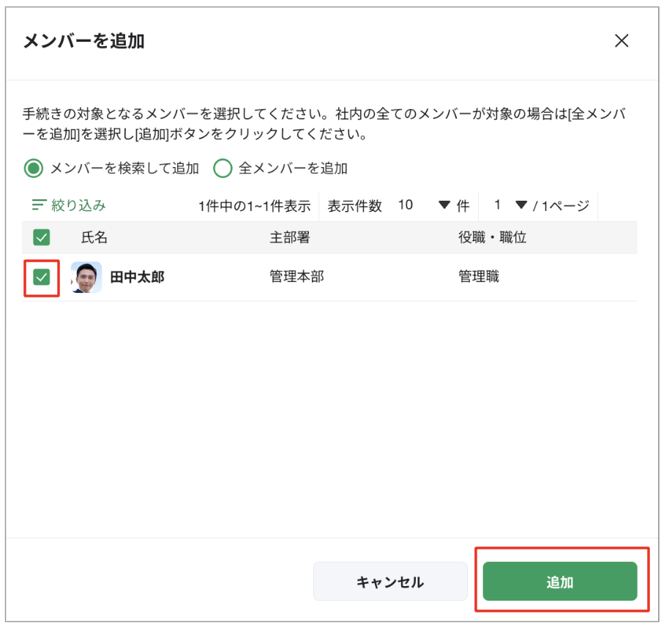Click the 1件中の1~1件表示 count text
Image resolution: width=672 pixels, height=630 pixels.
pyautogui.click(x=254, y=207)
